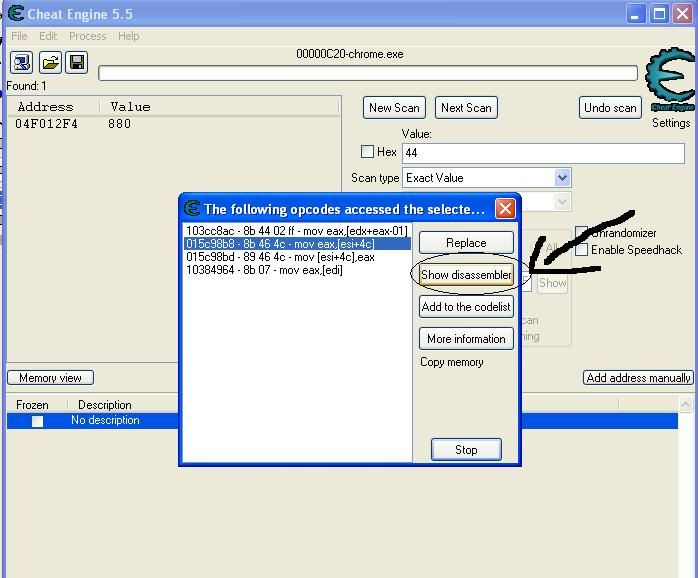
Task: Click the Value input field
Action: (543, 153)
